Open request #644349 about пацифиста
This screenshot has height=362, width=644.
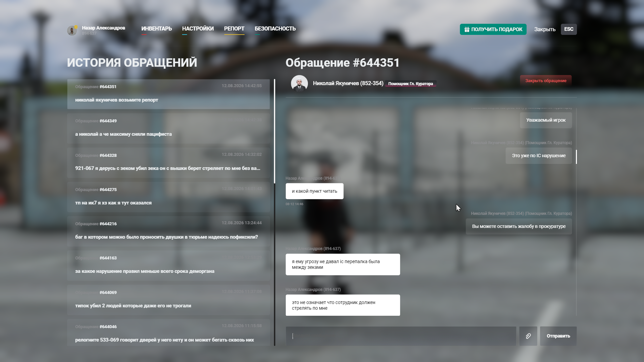tap(168, 128)
